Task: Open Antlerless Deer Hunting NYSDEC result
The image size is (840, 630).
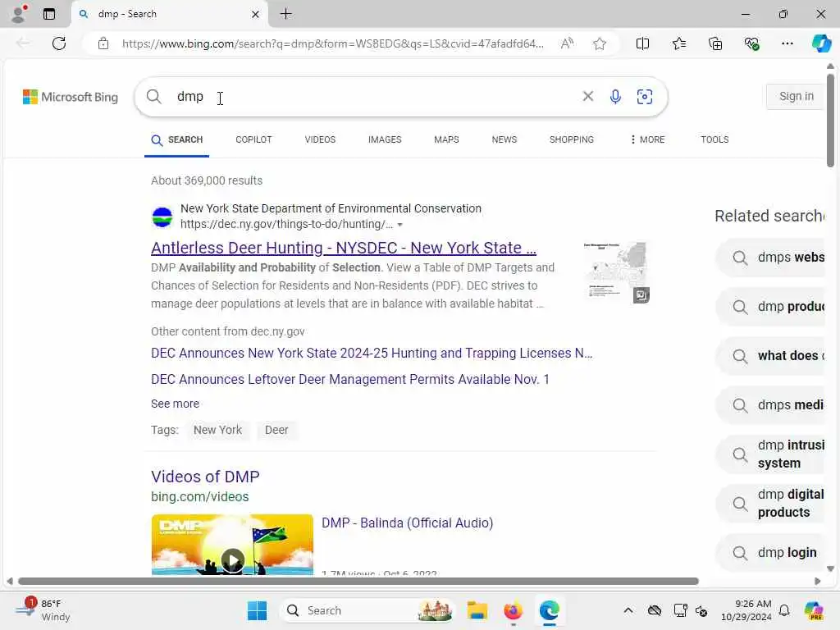Action: tap(344, 248)
